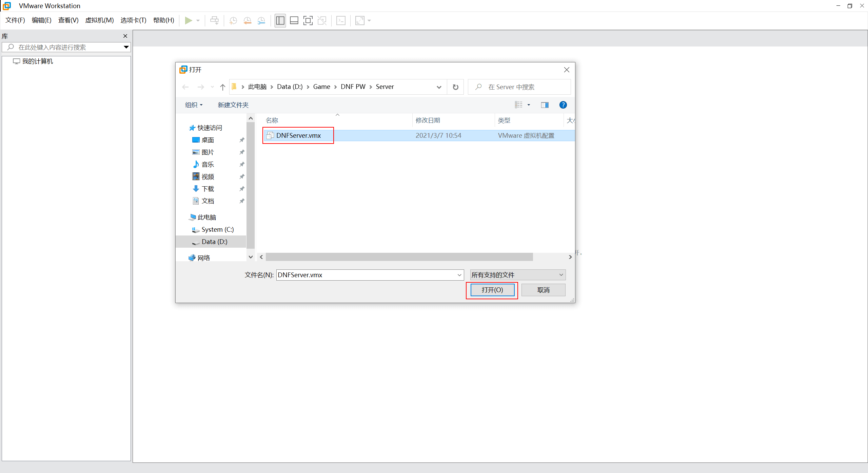The image size is (868, 473).
Task: Open the 帮助(H) menu
Action: 163,20
